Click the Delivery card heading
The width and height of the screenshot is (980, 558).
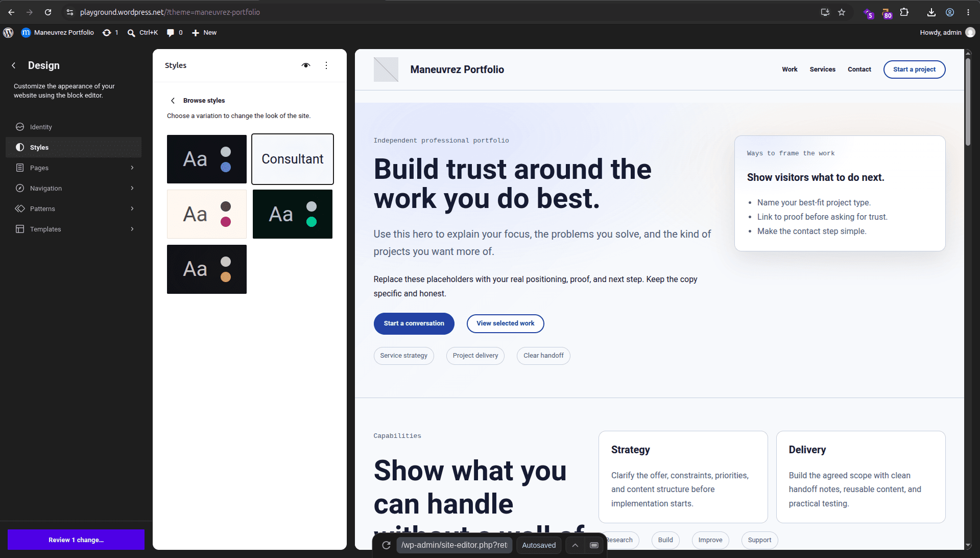click(x=807, y=450)
